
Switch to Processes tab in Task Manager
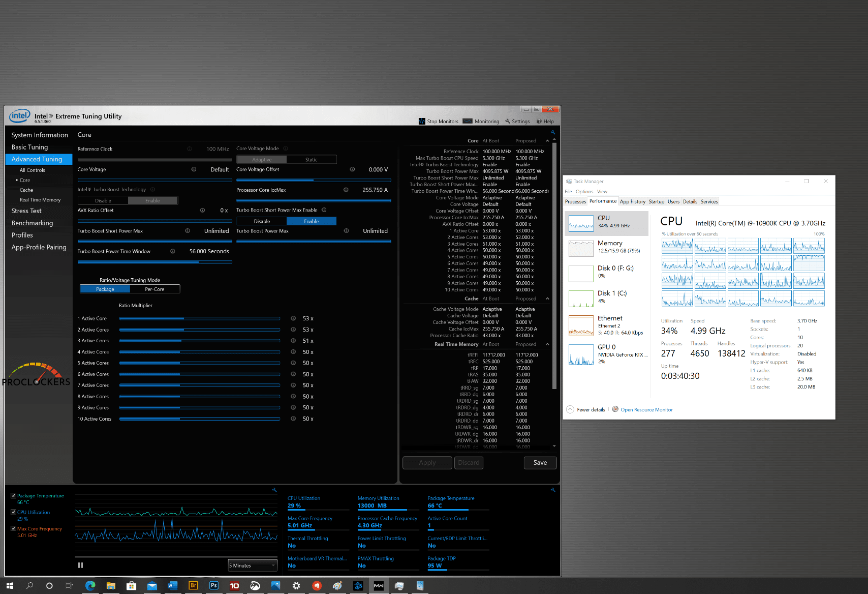coord(575,201)
